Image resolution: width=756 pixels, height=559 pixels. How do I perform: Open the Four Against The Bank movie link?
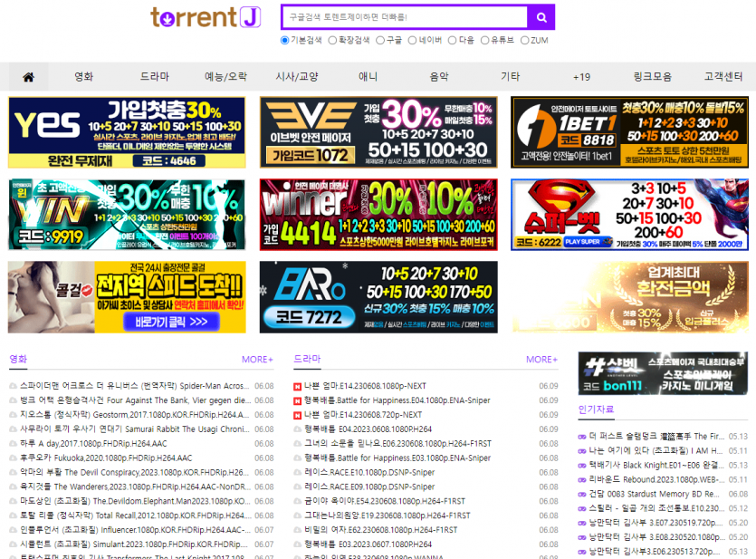click(136, 400)
